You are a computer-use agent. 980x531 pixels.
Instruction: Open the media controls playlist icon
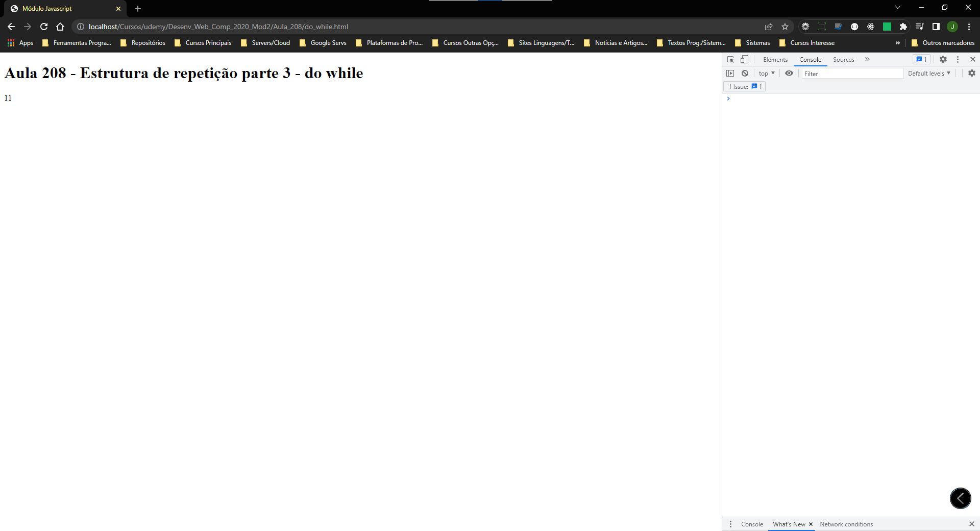tap(920, 27)
